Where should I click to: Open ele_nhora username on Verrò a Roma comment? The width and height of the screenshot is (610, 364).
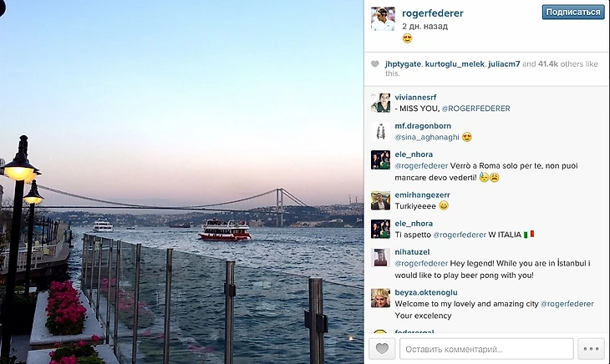pyautogui.click(x=414, y=154)
